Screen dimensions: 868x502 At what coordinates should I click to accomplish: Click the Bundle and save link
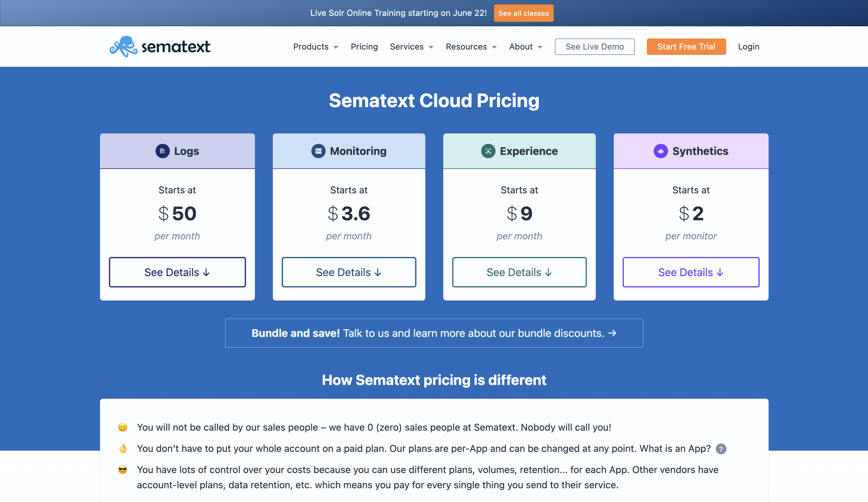click(434, 333)
